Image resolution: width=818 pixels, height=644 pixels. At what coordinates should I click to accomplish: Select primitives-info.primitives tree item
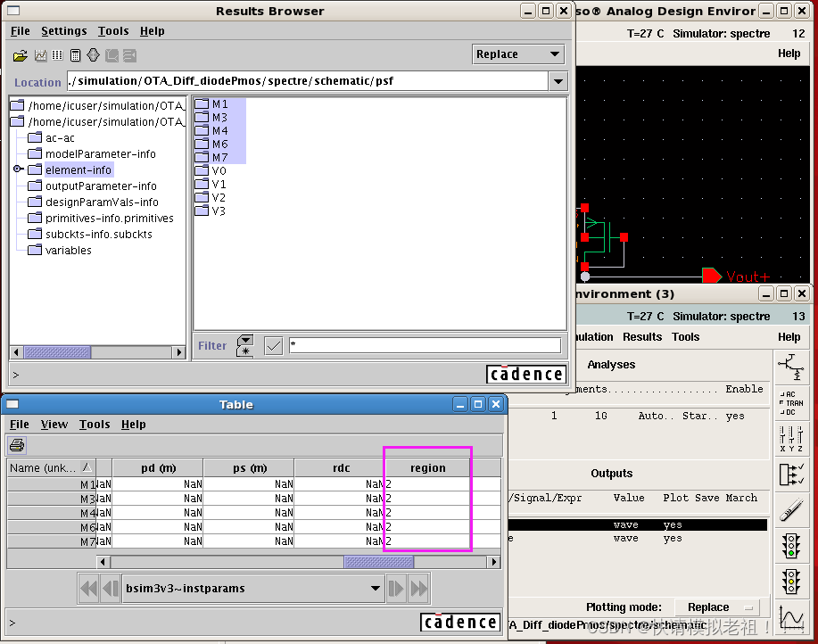[x=101, y=218]
